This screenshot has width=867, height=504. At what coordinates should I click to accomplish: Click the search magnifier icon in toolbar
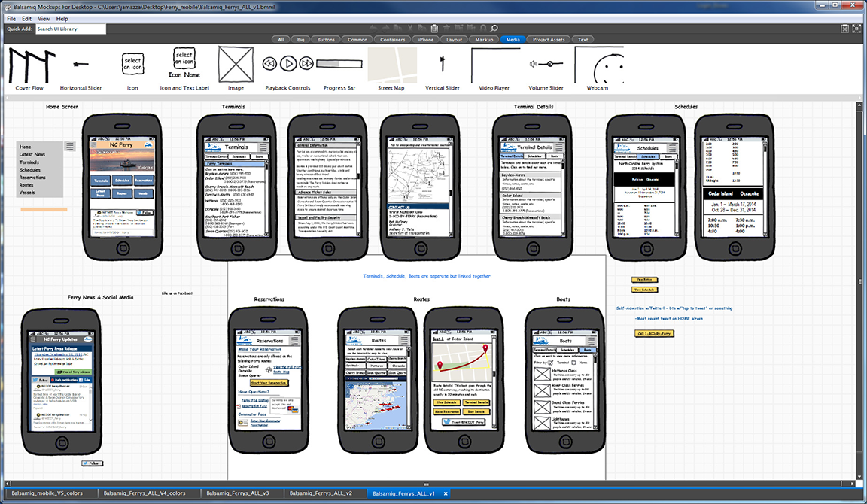click(494, 29)
